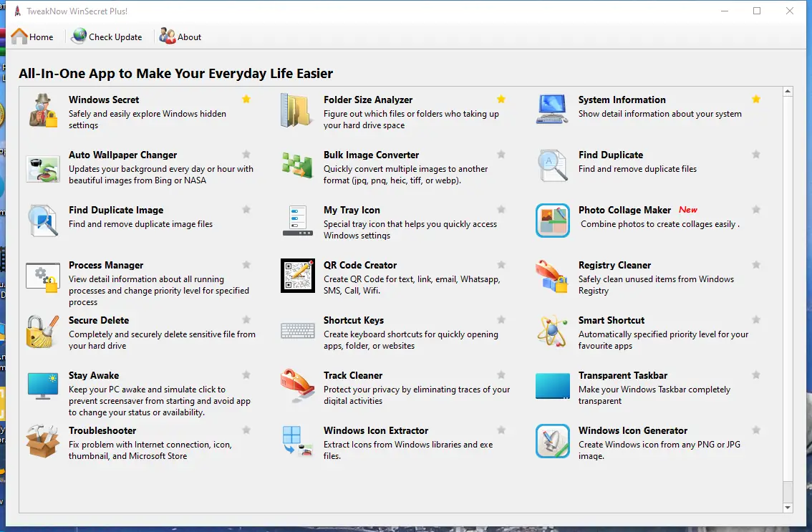This screenshot has height=532, width=812.
Task: Star the Find Duplicate tool
Action: 756,155
